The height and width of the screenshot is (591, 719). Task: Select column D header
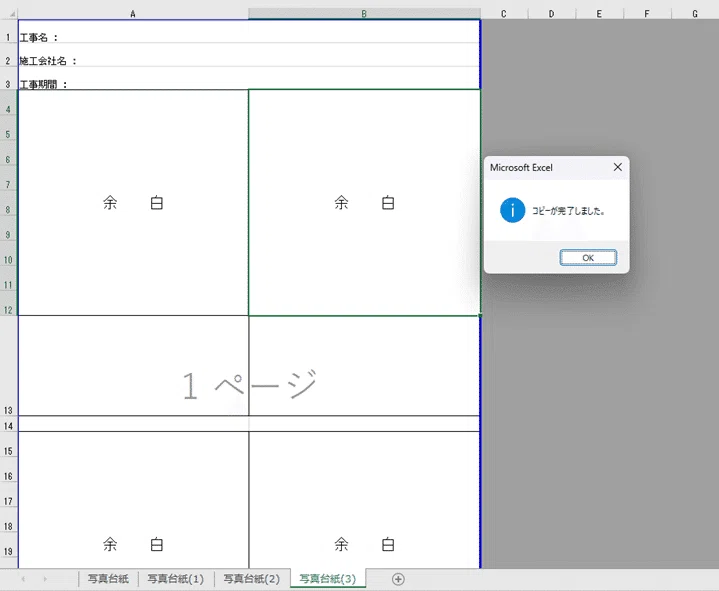coord(552,14)
